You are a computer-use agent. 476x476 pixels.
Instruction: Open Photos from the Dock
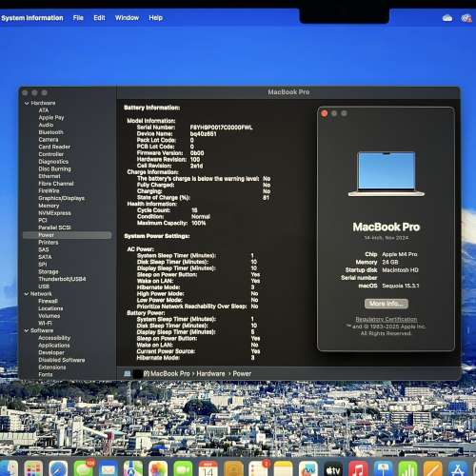[158, 468]
